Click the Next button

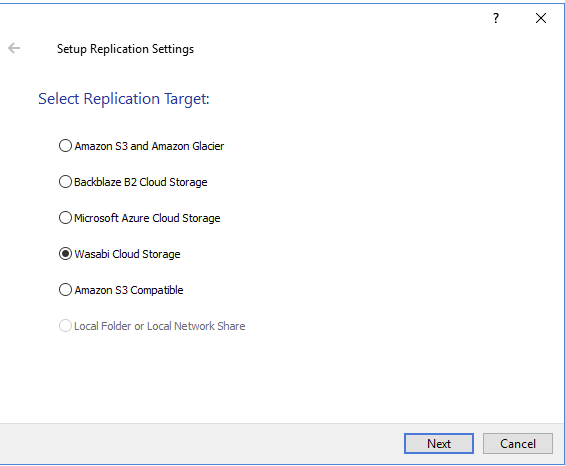coord(439,443)
